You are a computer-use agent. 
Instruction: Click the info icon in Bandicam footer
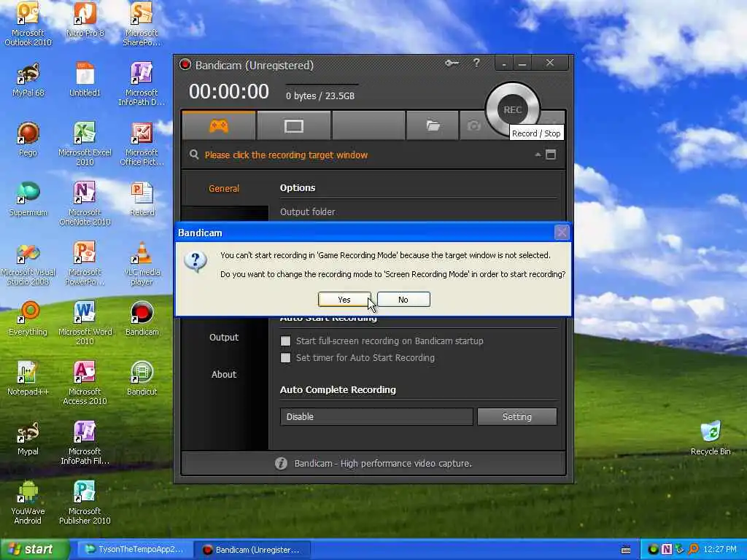pyautogui.click(x=281, y=463)
